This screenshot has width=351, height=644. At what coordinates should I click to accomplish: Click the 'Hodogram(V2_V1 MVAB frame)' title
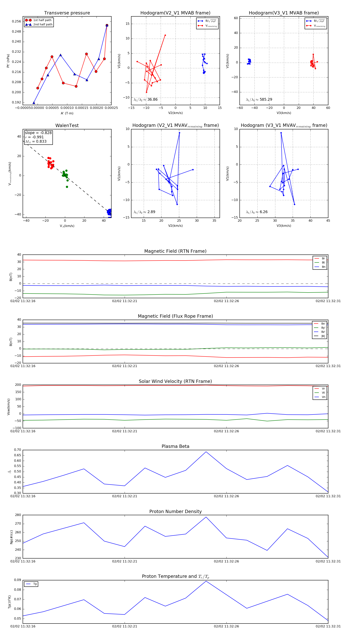coord(175,13)
